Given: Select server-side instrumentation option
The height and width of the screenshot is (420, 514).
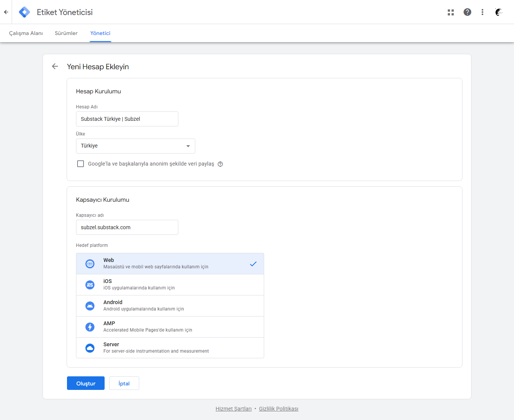Looking at the screenshot, I should coord(170,348).
